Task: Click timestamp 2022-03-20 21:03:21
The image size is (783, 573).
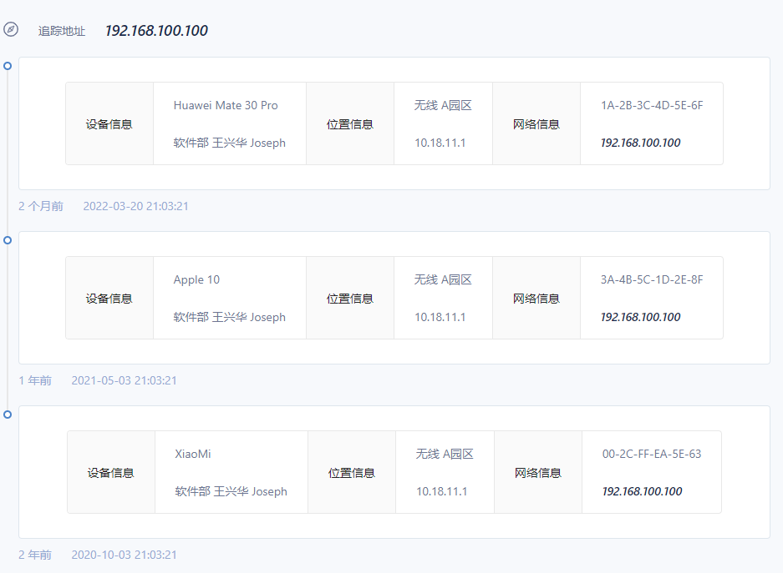Action: pyautogui.click(x=135, y=206)
